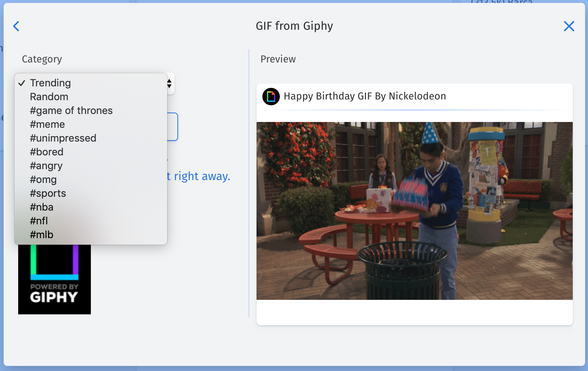Pick the #angry category option
This screenshot has width=588, height=371.
[90, 166]
